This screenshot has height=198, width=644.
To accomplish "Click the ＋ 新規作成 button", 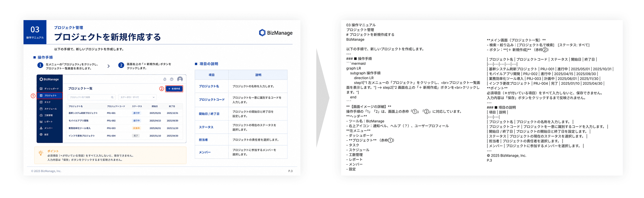I will (x=174, y=89).
